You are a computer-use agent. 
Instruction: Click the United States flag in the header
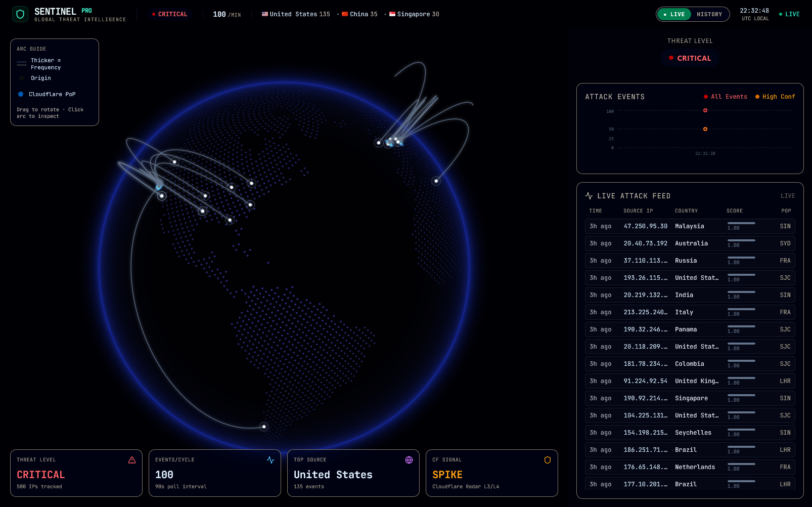point(265,14)
